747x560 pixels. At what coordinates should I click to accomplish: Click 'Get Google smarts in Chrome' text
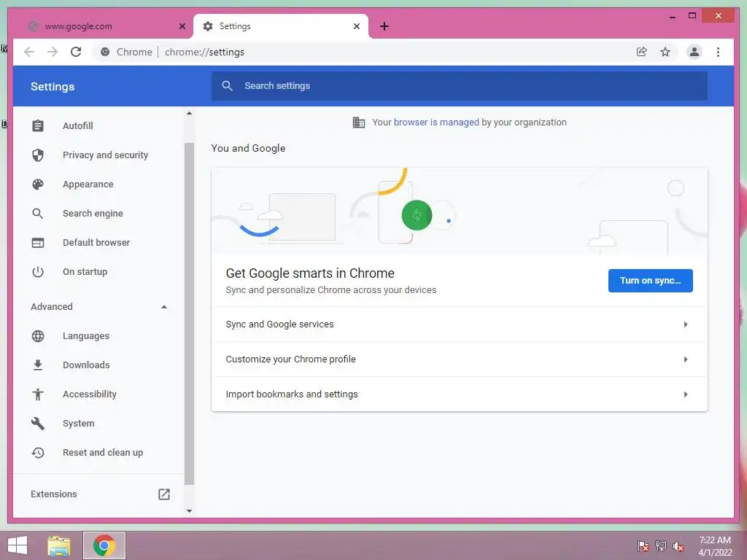tap(310, 273)
